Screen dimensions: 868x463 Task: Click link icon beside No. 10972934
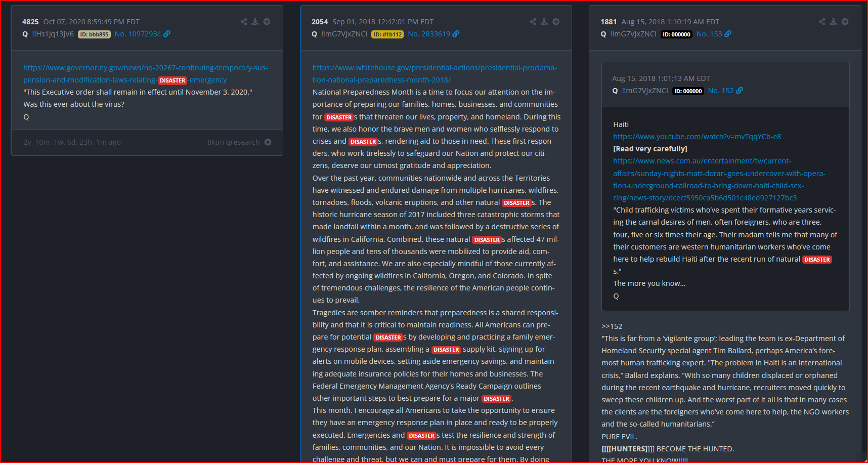(x=167, y=34)
